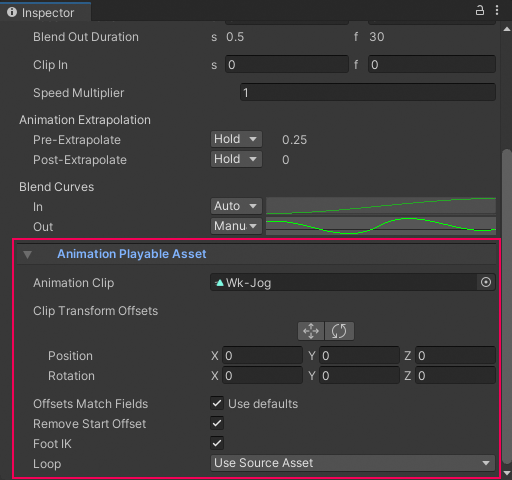This screenshot has width=512, height=480.
Task: Toggle Offsets Match Fields Use defaults checkbox
Action: [217, 403]
